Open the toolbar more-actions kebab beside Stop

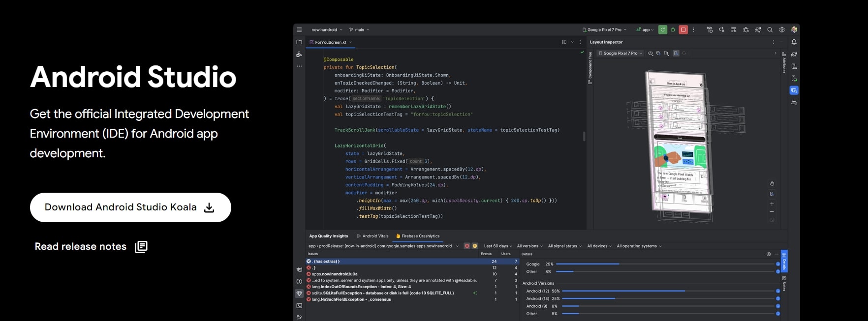pos(694,29)
